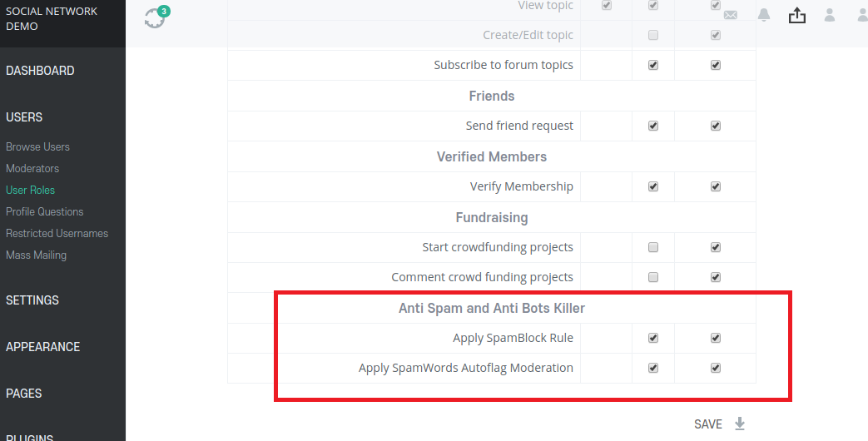Click the Social Network Demo title
The width and height of the screenshot is (868, 441).
(x=52, y=18)
